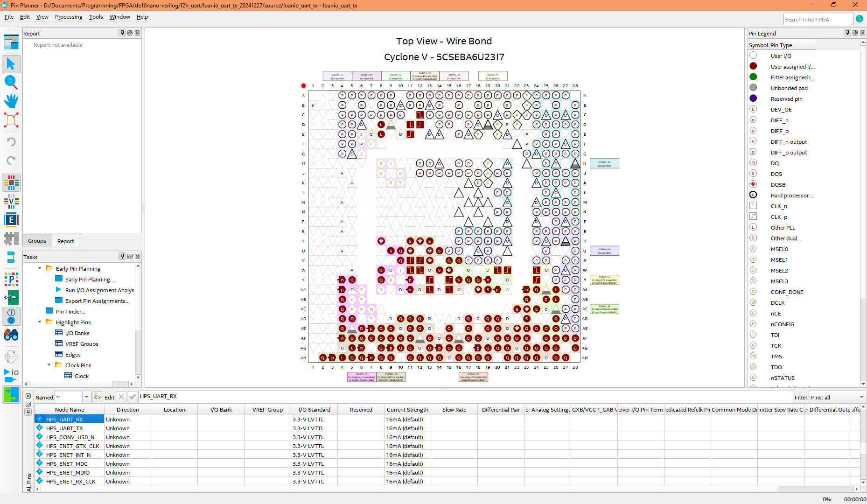Click the blue E Edges toolbar icon
867x504 pixels.
point(11,220)
